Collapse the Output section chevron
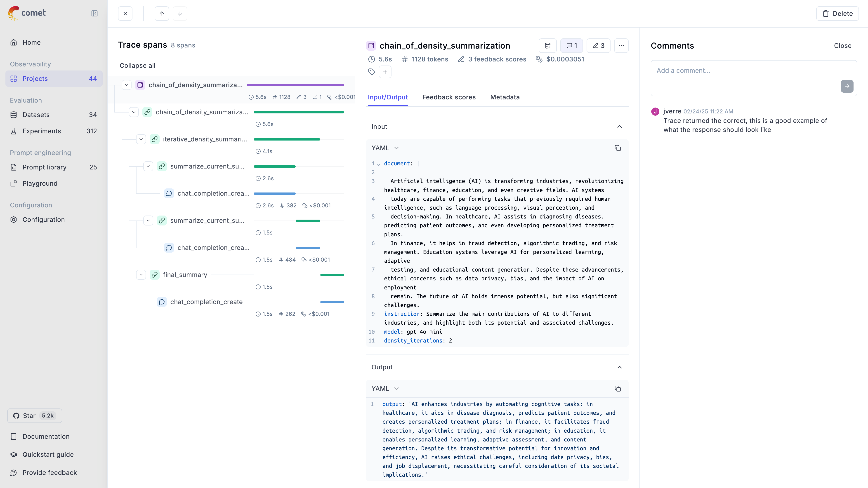This screenshot has height=488, width=868. (x=619, y=367)
